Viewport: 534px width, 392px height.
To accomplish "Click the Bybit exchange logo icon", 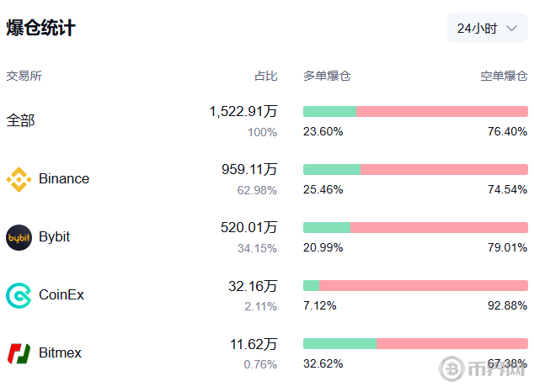I will pos(19,237).
